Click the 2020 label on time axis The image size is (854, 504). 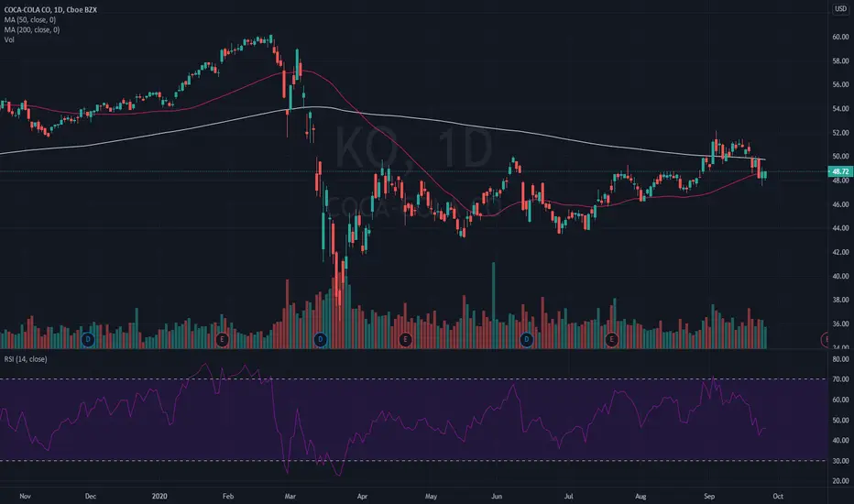coord(159,497)
